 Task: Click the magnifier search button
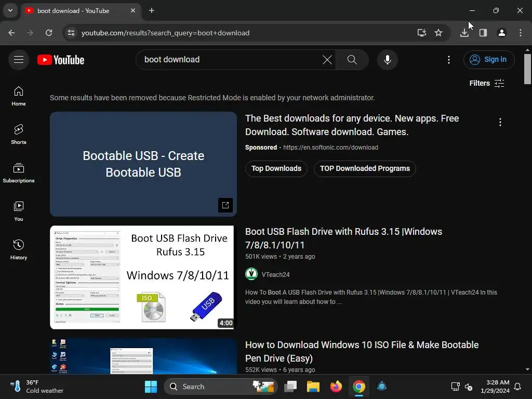pos(352,60)
